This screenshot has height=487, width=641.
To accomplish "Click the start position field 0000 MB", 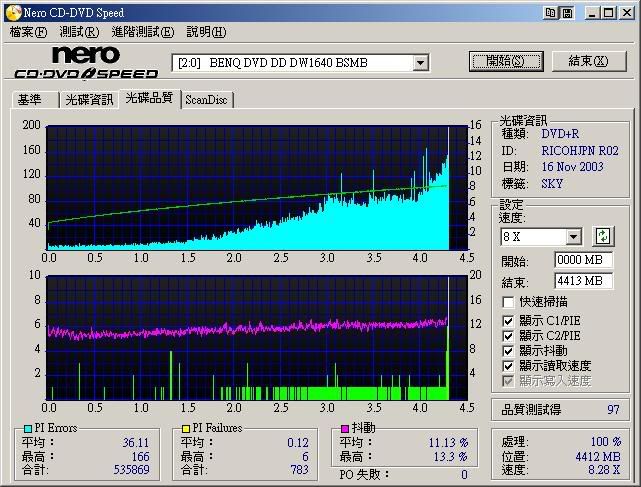I will 583,260.
